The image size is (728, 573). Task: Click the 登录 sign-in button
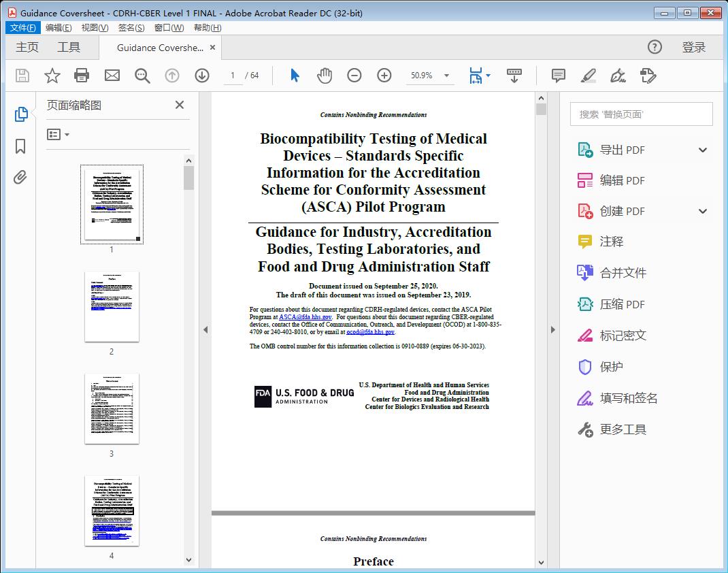(x=693, y=47)
